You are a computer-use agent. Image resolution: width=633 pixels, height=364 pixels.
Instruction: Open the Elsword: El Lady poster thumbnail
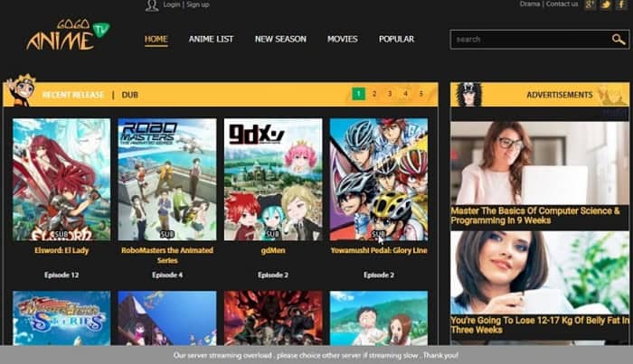point(61,180)
